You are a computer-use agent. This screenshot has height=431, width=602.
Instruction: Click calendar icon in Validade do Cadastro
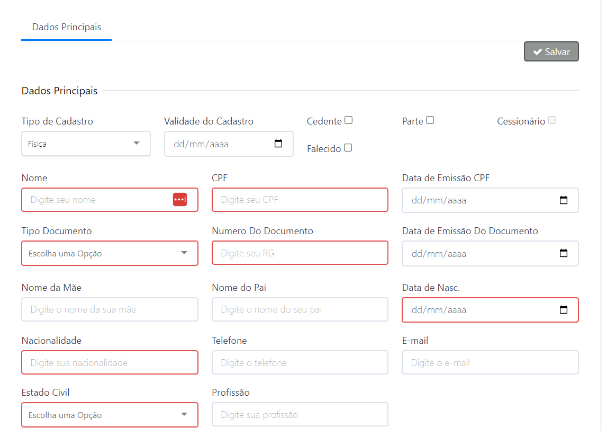[x=277, y=144]
